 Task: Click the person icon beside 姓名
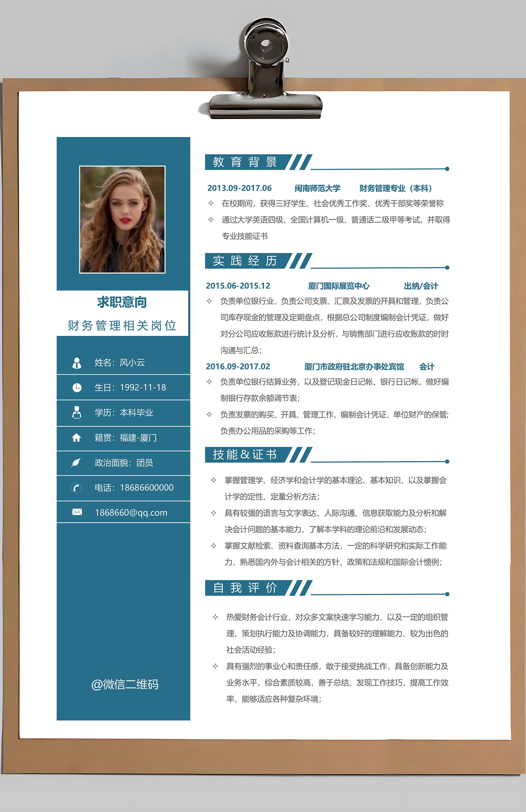click(x=77, y=363)
